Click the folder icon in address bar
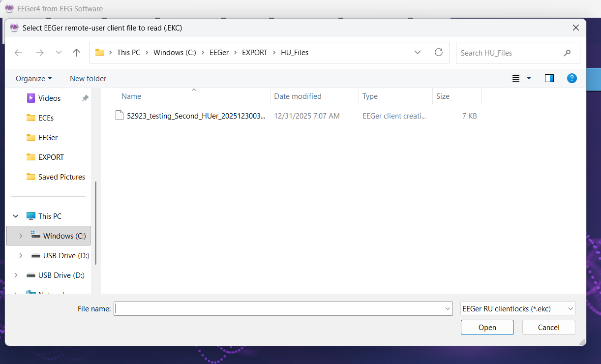This screenshot has width=601, height=364. coord(100,53)
